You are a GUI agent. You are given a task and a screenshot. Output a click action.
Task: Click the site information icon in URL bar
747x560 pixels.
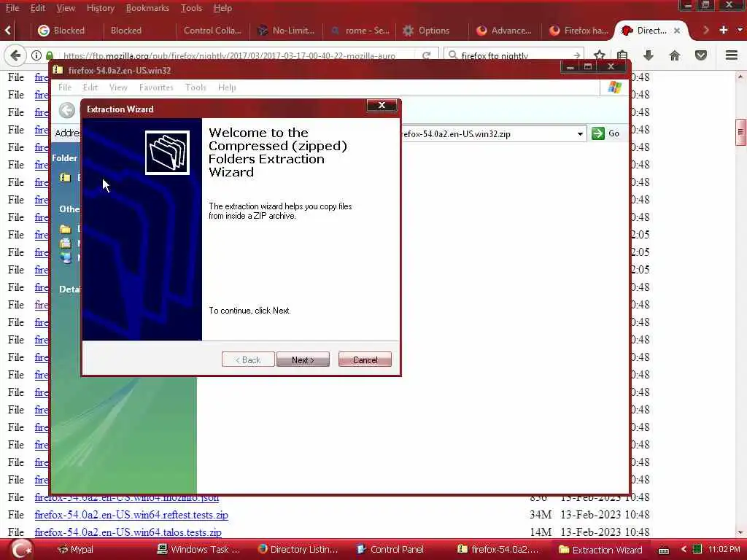coord(36,55)
